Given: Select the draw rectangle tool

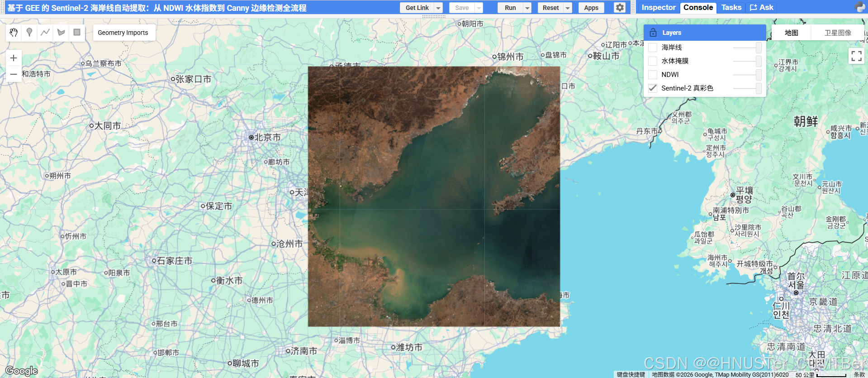Looking at the screenshot, I should (77, 32).
